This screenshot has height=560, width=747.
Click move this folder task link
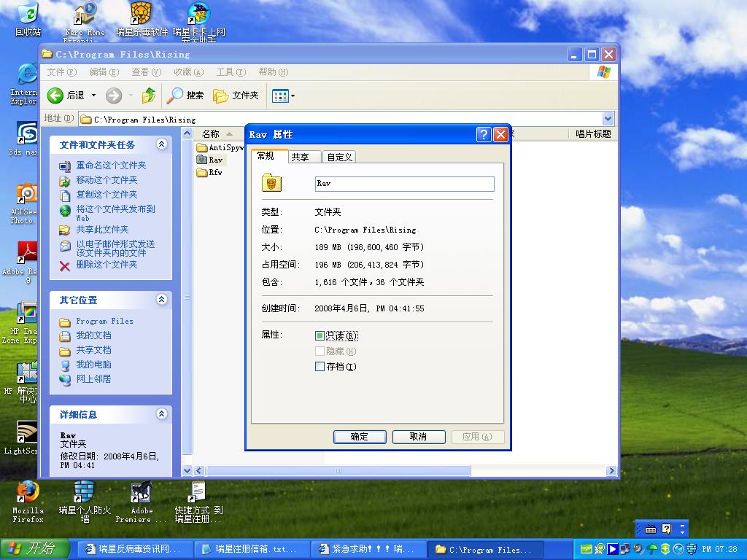(107, 180)
